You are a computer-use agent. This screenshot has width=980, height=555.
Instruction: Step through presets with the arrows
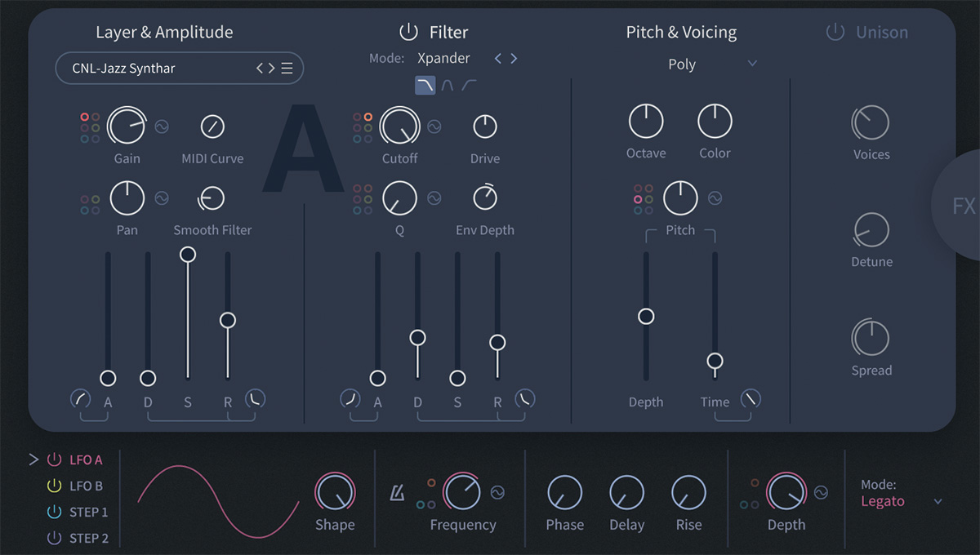(265, 69)
